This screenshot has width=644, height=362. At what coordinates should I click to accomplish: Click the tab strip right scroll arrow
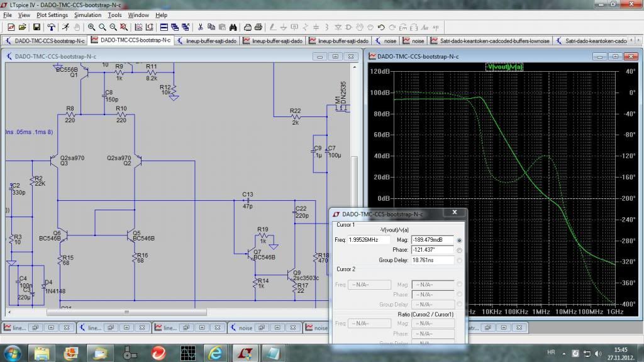pos(638,40)
